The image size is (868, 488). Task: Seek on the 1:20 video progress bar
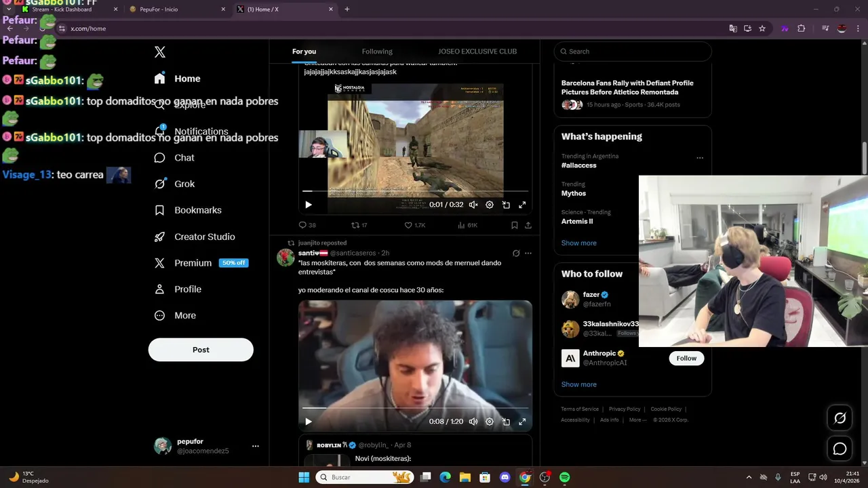coord(415,408)
